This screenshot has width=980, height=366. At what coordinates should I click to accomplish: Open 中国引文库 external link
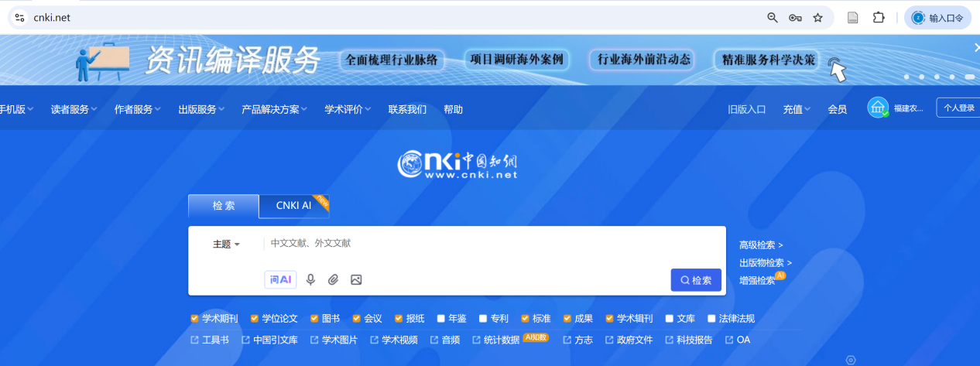click(x=269, y=340)
